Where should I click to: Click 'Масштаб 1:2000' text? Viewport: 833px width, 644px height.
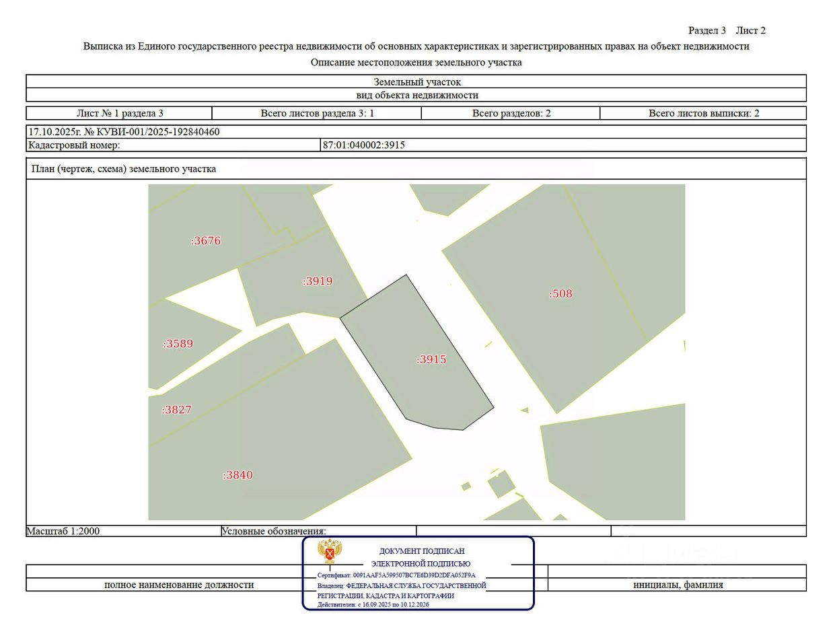[63, 531]
